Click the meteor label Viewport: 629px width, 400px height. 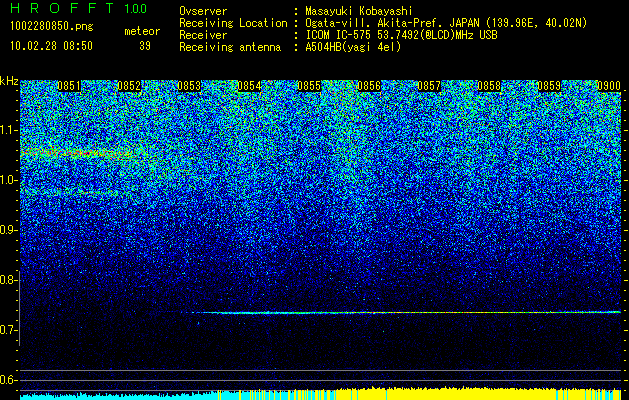142,31
